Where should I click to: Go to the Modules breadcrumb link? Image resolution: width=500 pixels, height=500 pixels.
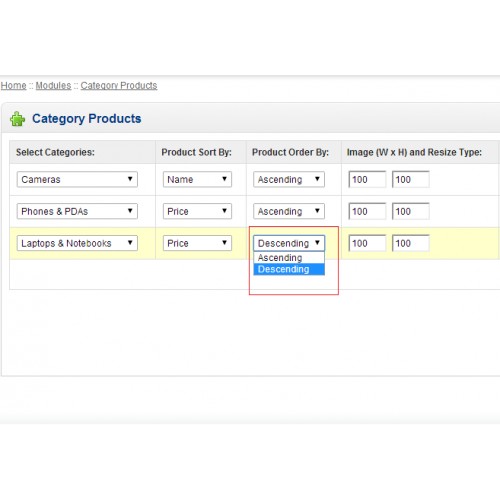coord(53,86)
